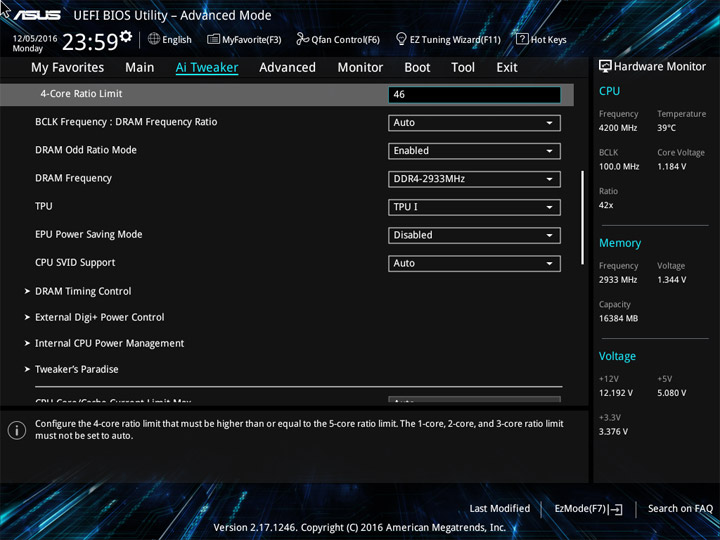Select the CPU SVID Support label
The image size is (720, 540).
tap(75, 263)
